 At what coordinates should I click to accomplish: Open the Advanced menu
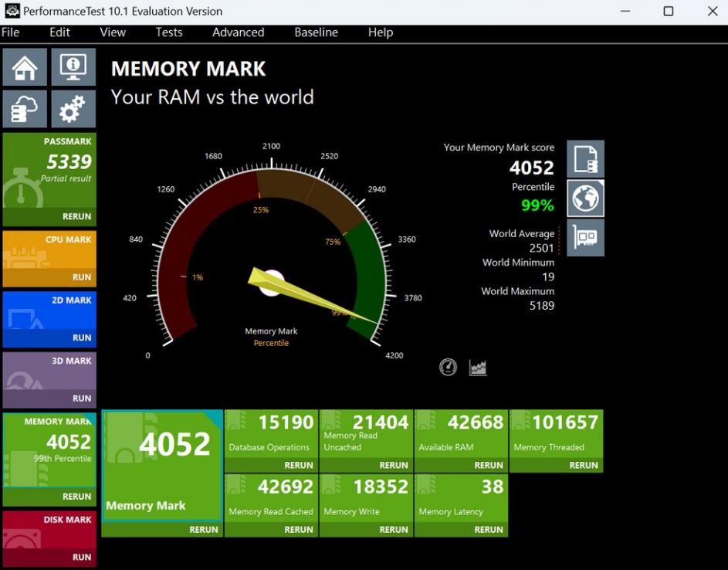pyautogui.click(x=238, y=32)
